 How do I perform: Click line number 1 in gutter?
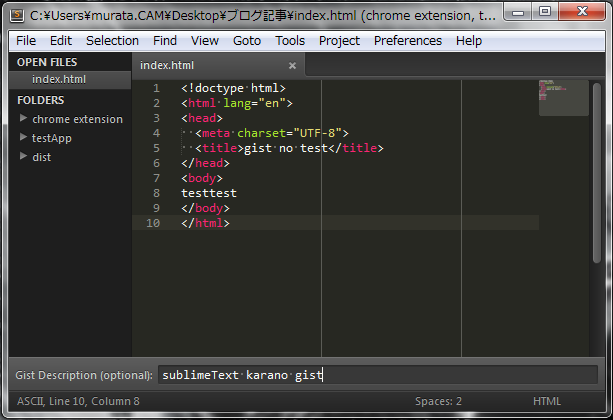(x=156, y=88)
